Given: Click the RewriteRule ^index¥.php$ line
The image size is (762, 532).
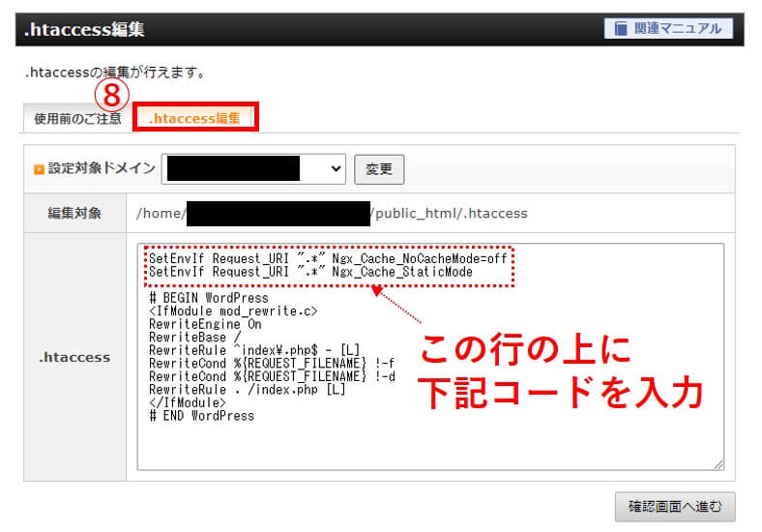Looking at the screenshot, I should click(x=254, y=350).
